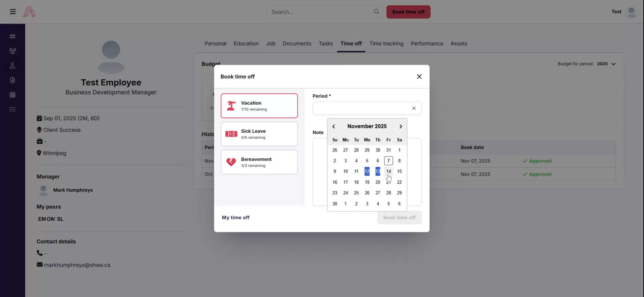The image size is (644, 297).
Task: Click the EM peer avatar
Action: [42, 219]
